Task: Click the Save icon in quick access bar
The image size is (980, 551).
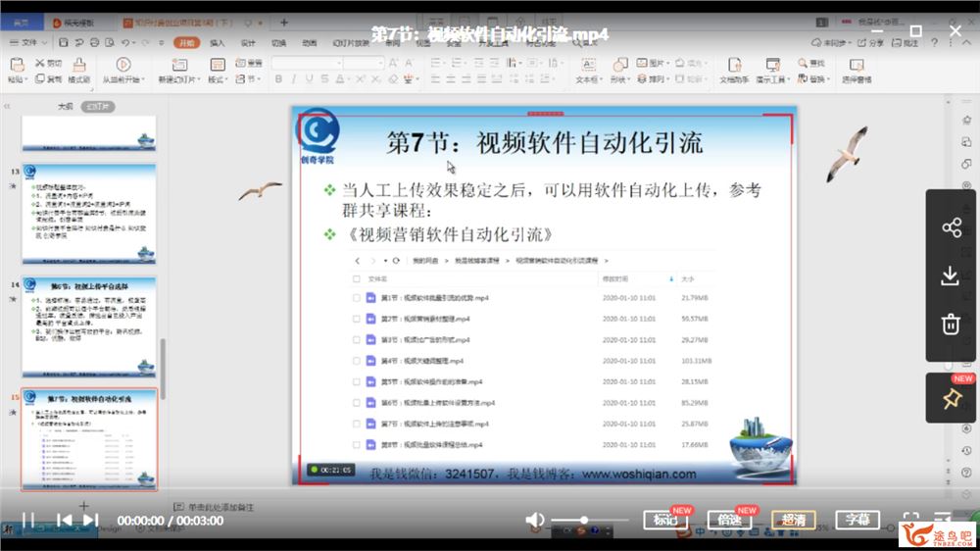Action: pyautogui.click(x=63, y=42)
